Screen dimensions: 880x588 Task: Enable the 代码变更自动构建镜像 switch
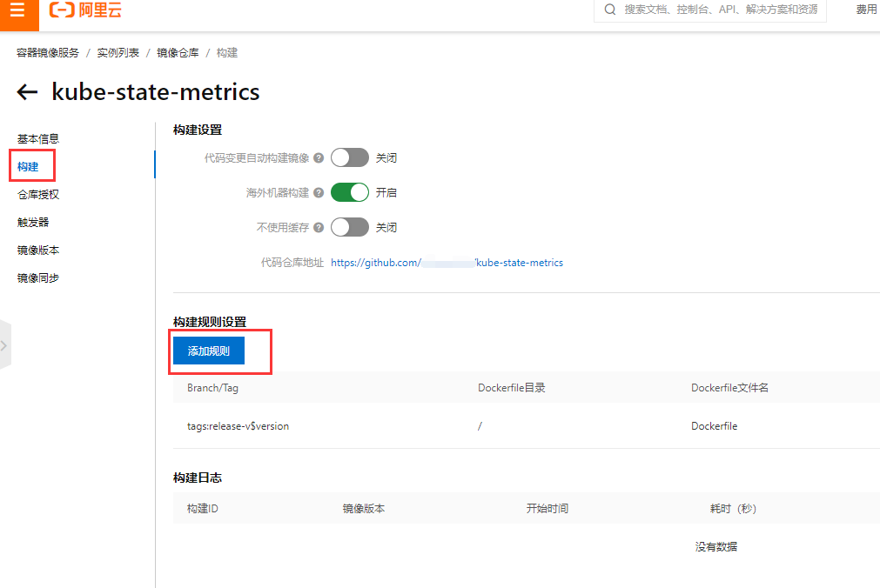pyautogui.click(x=350, y=157)
